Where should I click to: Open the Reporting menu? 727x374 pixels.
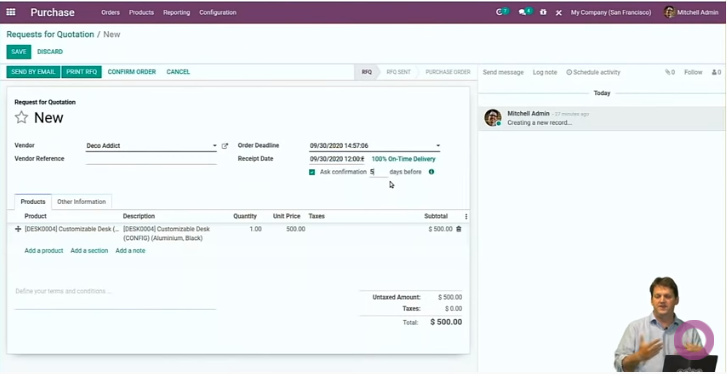pyautogui.click(x=176, y=13)
